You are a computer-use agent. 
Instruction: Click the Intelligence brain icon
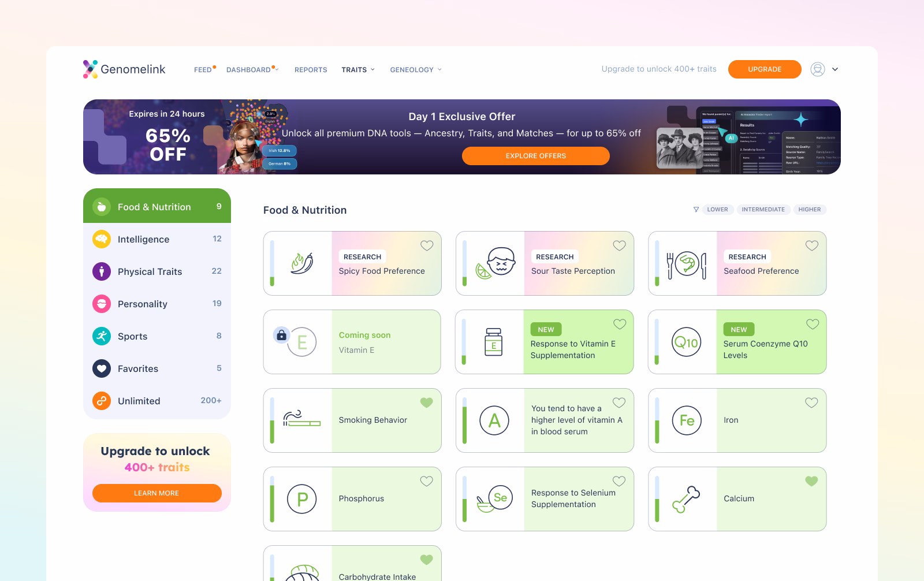point(102,239)
